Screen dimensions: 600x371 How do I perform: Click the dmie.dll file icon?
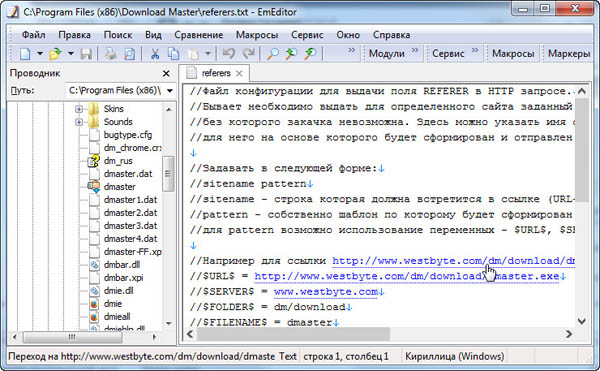click(x=94, y=291)
